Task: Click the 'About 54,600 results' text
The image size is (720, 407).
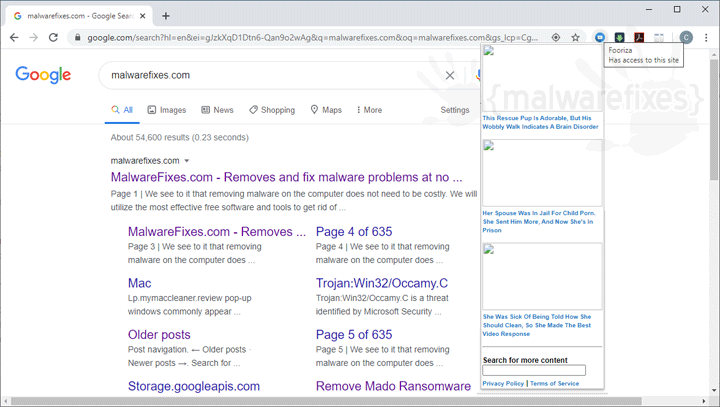Action: 179,137
